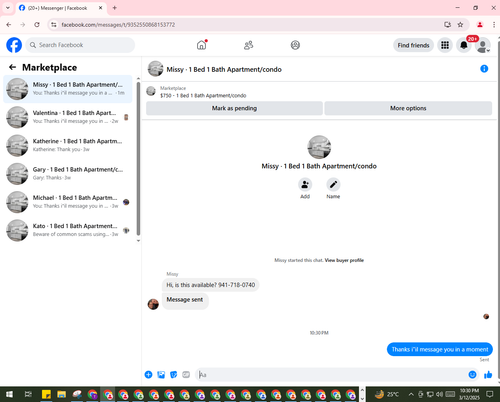
Task: Reload the page in browser
Action: (x=37, y=25)
